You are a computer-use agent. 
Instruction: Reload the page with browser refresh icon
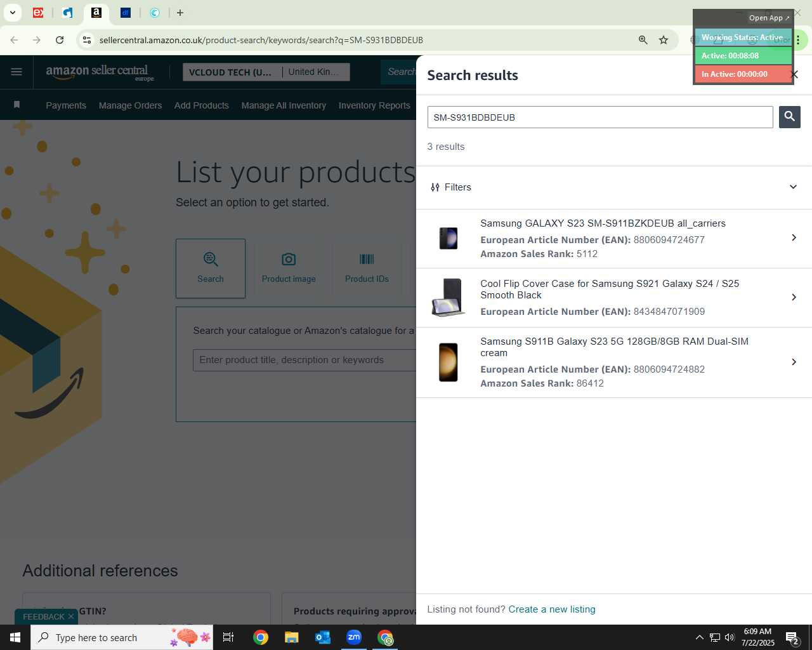coord(60,40)
